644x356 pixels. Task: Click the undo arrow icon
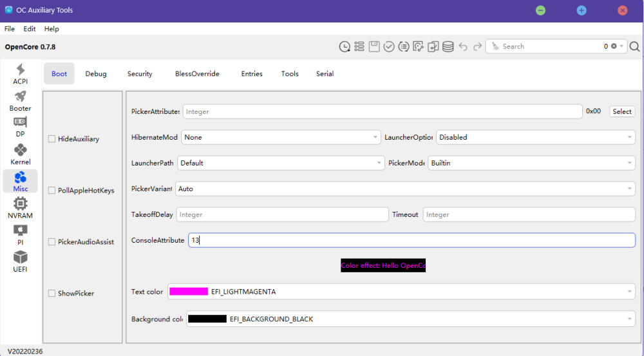[x=463, y=46]
